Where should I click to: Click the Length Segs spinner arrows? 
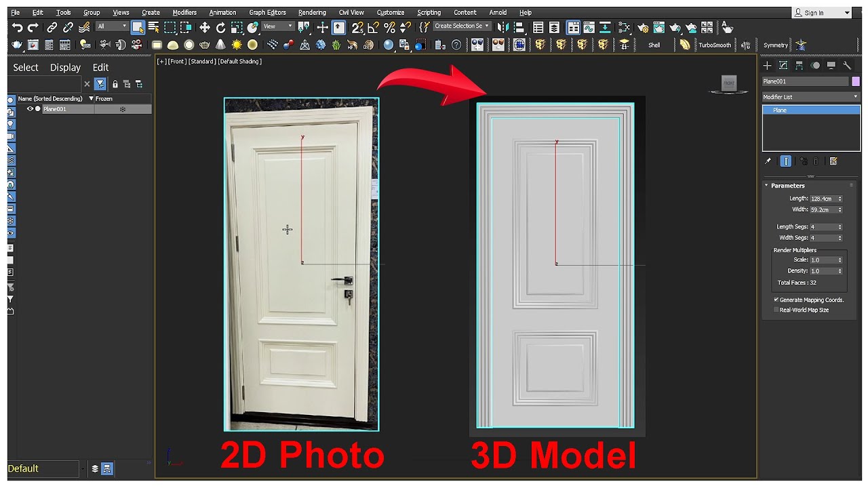pos(840,227)
